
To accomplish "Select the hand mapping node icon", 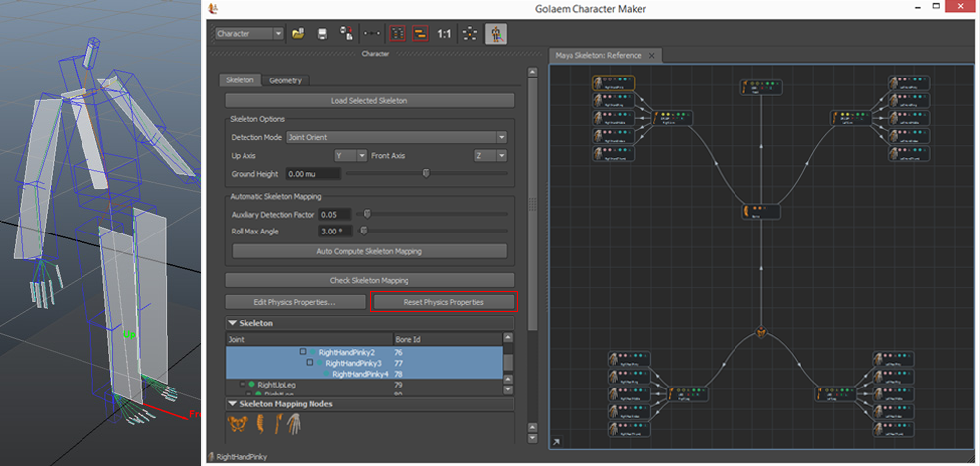I will coord(296,424).
